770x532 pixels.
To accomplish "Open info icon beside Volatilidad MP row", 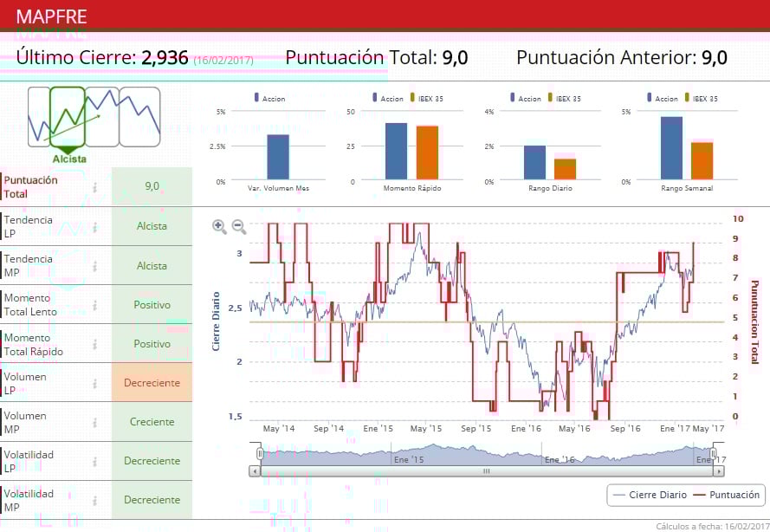I will pyautogui.click(x=94, y=500).
